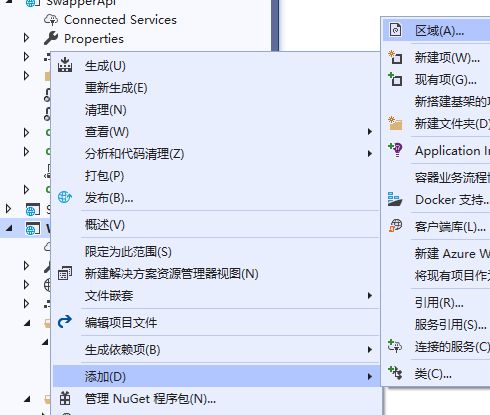Click the blue arrow icon for 编辑项目文件
This screenshot has height=415, width=490.
65,322
